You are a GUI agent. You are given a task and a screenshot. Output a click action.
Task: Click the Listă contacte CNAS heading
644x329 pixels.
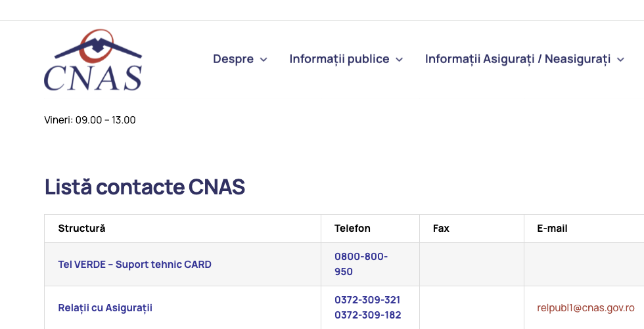pyautogui.click(x=145, y=187)
